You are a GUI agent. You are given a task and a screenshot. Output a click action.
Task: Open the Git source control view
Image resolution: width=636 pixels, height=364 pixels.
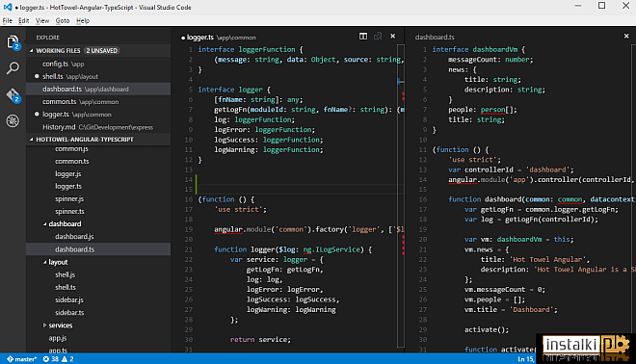pos(13,95)
